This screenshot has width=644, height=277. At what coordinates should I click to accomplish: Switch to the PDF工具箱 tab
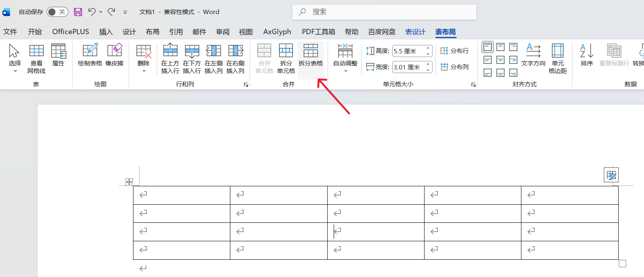click(318, 32)
